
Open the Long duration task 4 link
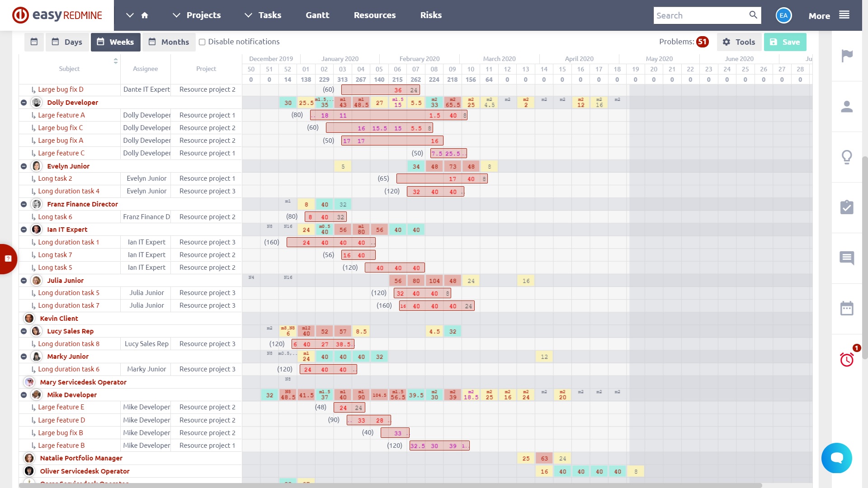69,191
